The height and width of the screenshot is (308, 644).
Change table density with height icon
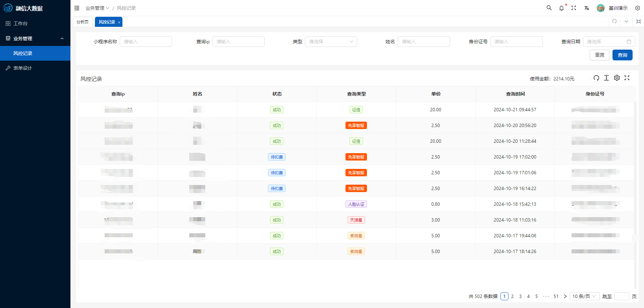tap(606, 78)
